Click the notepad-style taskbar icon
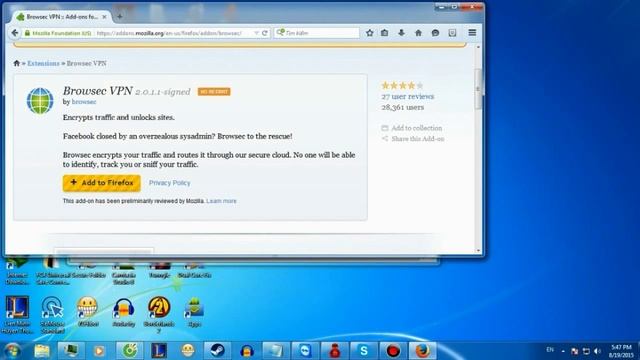Viewport: 640px width, 360px height. point(276,351)
